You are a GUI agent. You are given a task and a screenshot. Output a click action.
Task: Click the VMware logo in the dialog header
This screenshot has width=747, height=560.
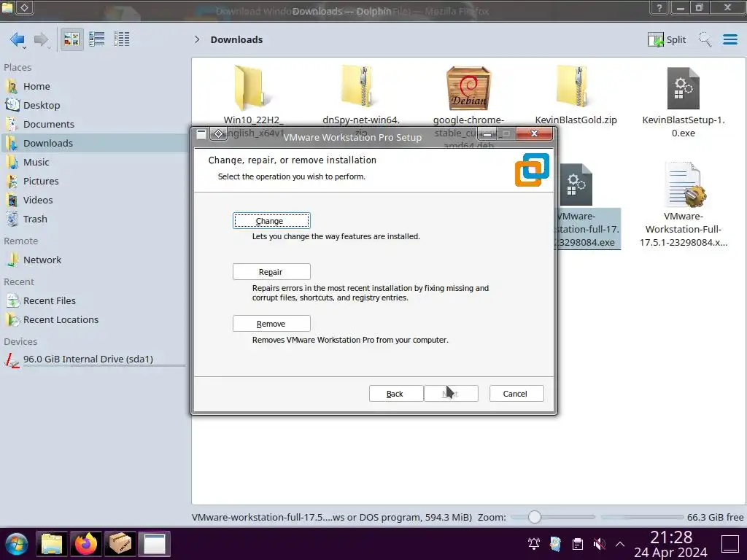[x=532, y=169]
